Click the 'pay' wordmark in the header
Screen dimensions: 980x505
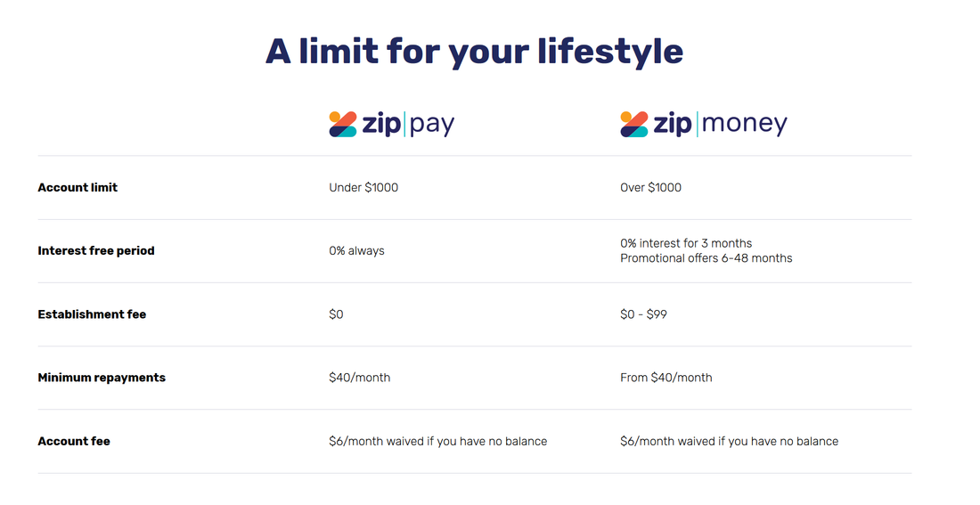(432, 125)
